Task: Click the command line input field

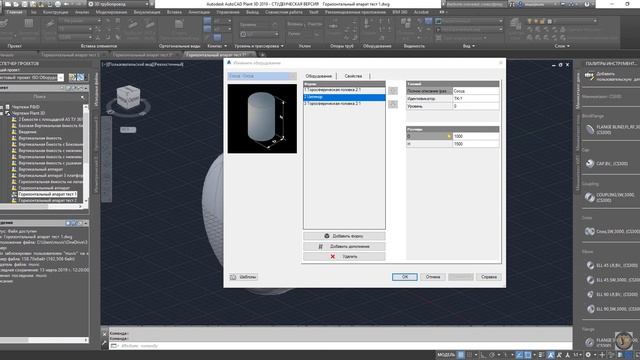Action: pyautogui.click(x=343, y=346)
